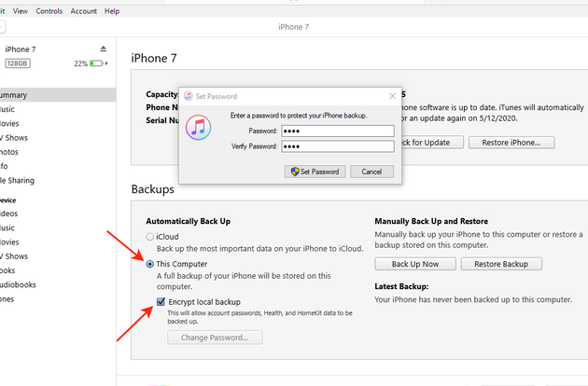Click the battery indicator icon in sidebar
This screenshot has height=386, width=588.
click(98, 63)
